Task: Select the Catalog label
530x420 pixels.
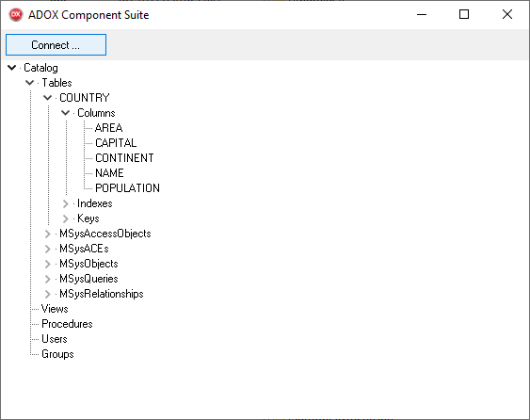Action: pyautogui.click(x=40, y=68)
